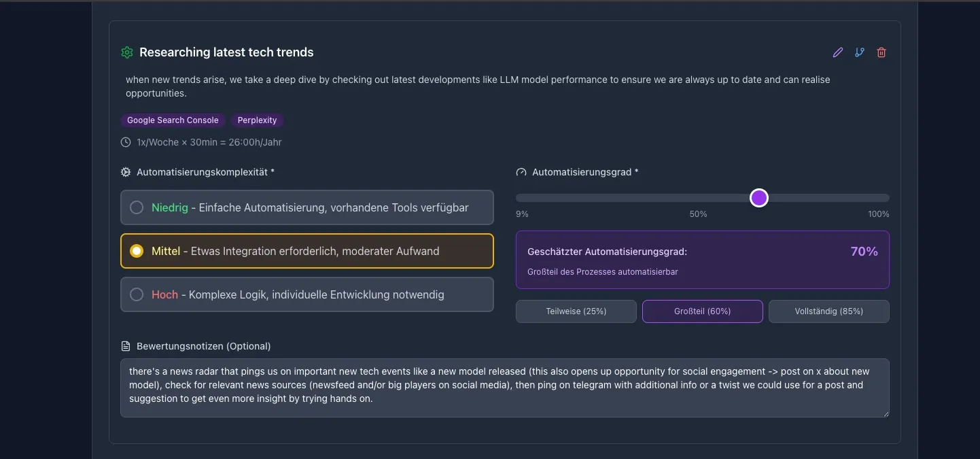The image size is (980, 459).
Task: Click the Vollständig (85%) preset button
Action: pyautogui.click(x=829, y=311)
